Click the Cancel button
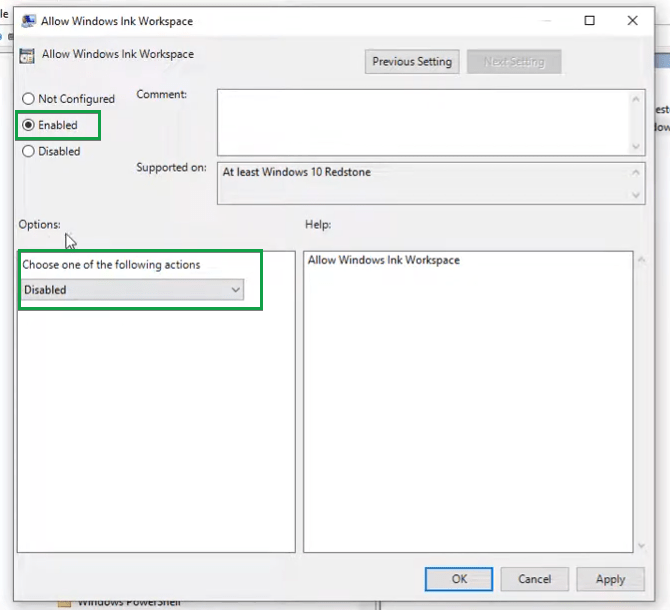This screenshot has height=610, width=670. (x=535, y=579)
